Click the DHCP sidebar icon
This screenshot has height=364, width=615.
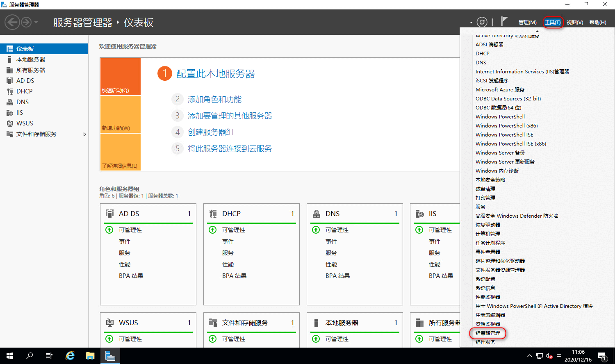click(10, 91)
